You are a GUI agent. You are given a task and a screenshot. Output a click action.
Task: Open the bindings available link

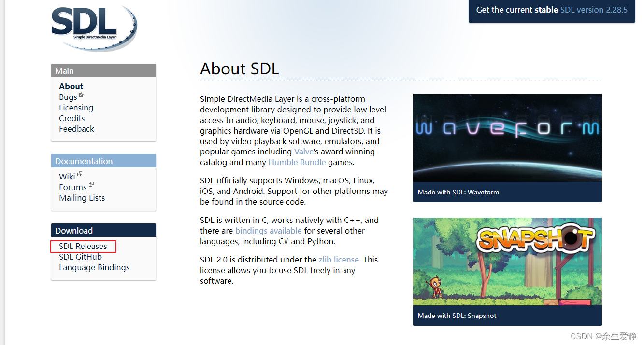(x=268, y=231)
